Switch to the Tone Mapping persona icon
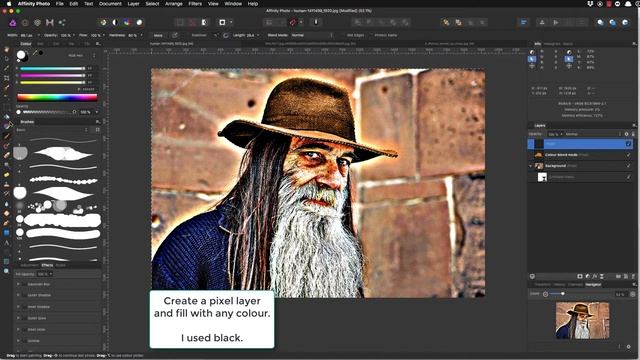This screenshot has width=640, height=360. coord(50,22)
